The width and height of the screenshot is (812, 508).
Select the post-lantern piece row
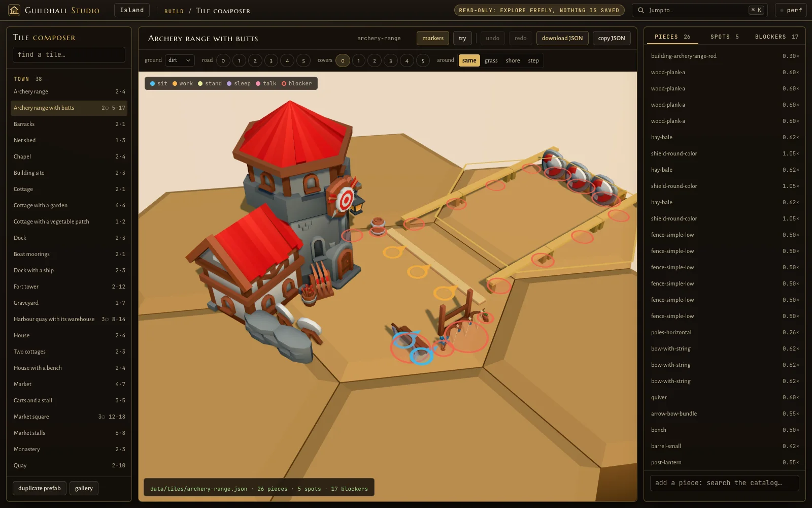click(725, 462)
